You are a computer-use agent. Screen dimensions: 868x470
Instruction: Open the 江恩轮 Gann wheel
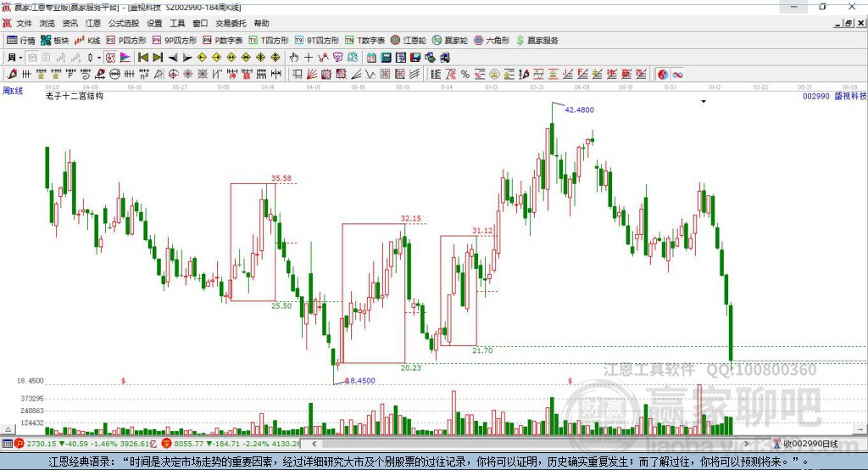point(409,41)
